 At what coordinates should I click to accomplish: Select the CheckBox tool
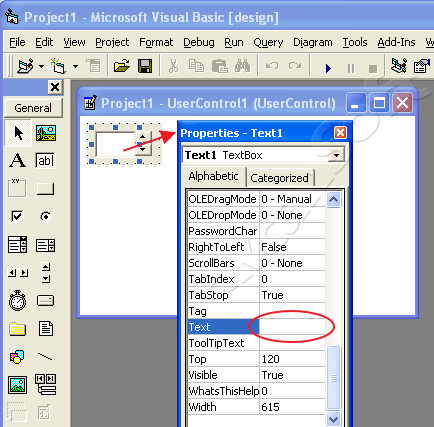[x=17, y=216]
